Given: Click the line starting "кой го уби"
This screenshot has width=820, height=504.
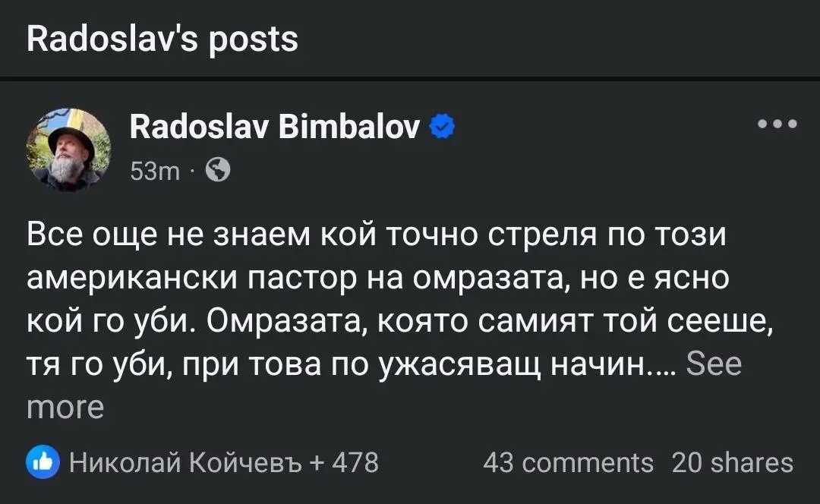Looking at the screenshot, I should 399,322.
